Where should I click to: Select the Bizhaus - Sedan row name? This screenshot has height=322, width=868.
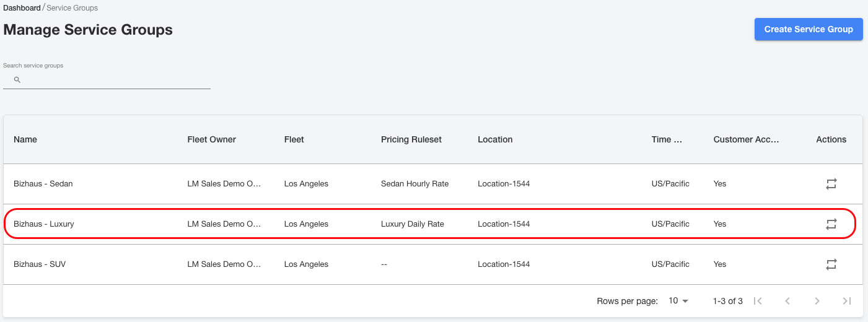[43, 184]
